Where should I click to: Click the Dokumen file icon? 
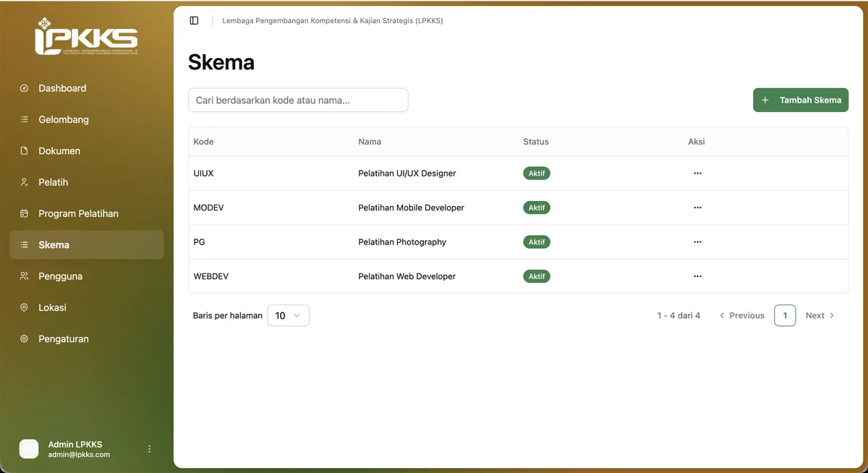coord(24,151)
